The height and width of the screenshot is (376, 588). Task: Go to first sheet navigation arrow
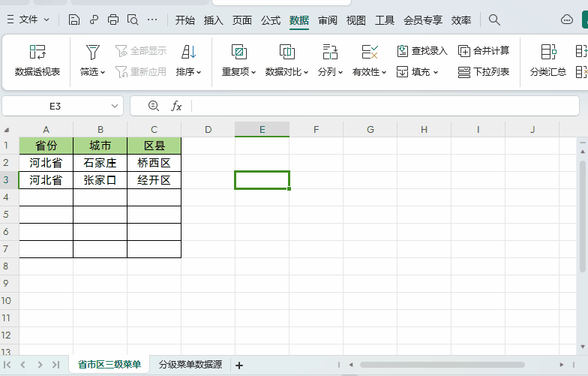coord(7,365)
